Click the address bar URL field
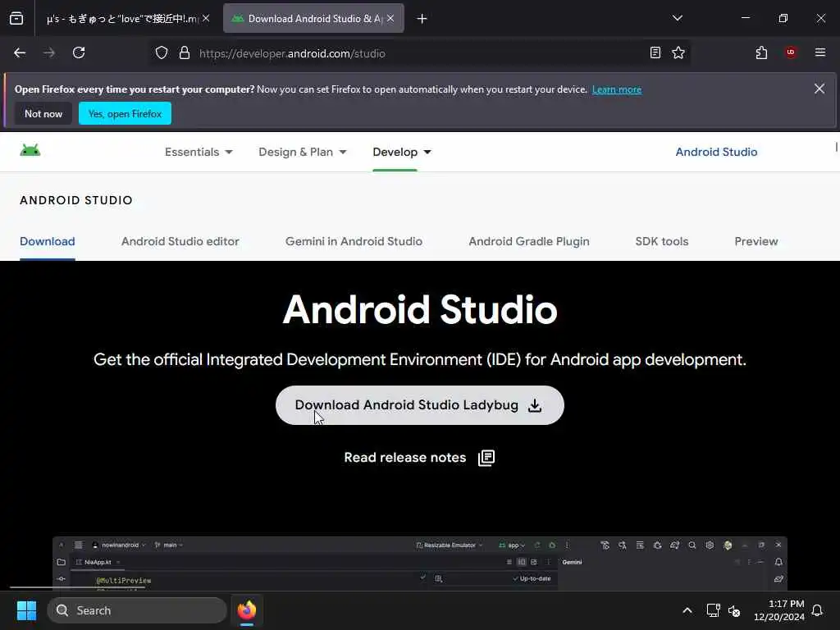Image resolution: width=840 pixels, height=630 pixels. pos(418,53)
